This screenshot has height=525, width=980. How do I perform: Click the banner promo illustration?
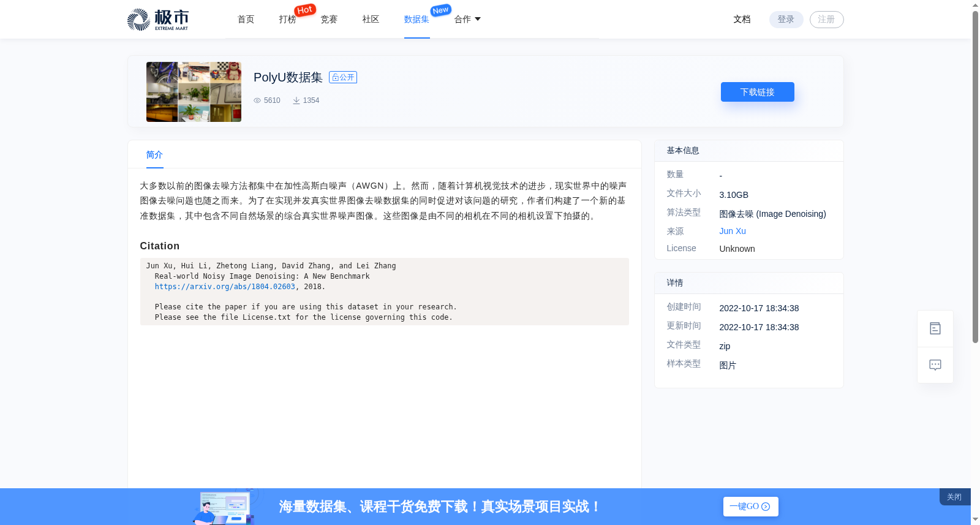225,507
